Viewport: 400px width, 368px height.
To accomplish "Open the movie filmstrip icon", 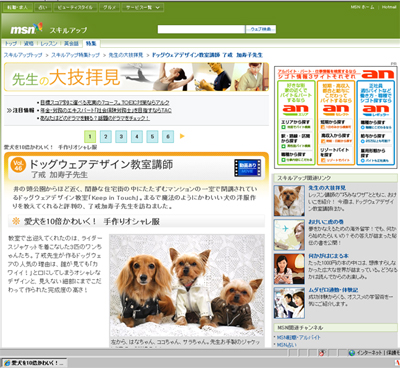I will pyautogui.click(x=247, y=168).
